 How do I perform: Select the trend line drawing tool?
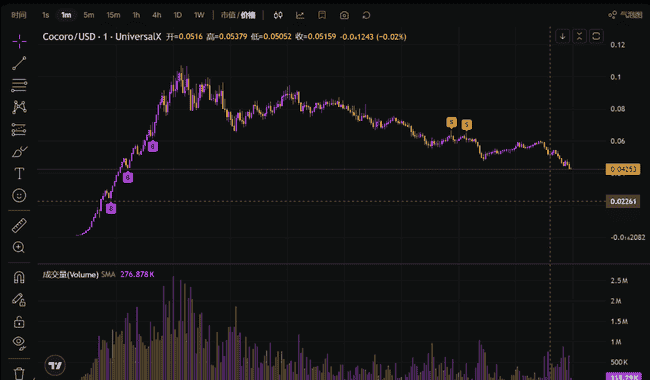(19, 63)
